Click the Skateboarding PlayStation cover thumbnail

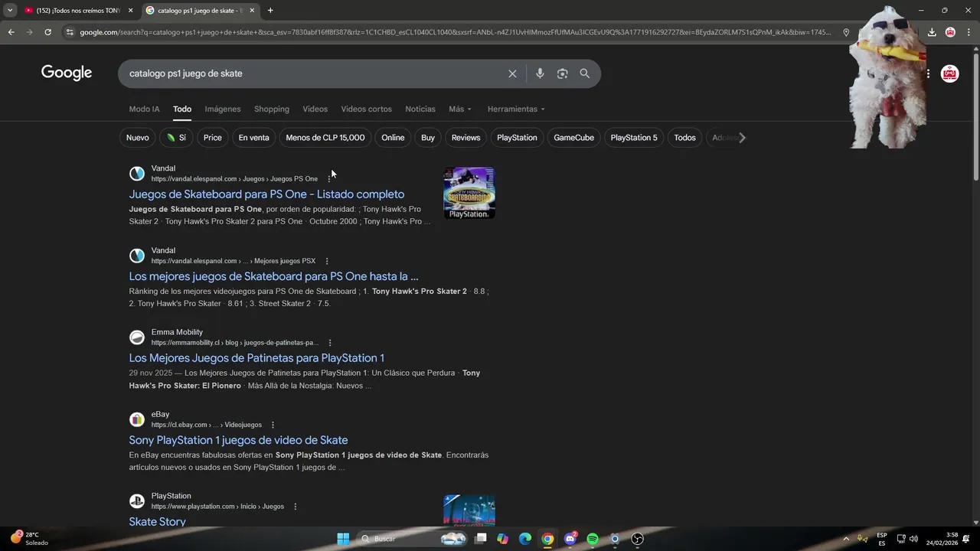(x=469, y=193)
